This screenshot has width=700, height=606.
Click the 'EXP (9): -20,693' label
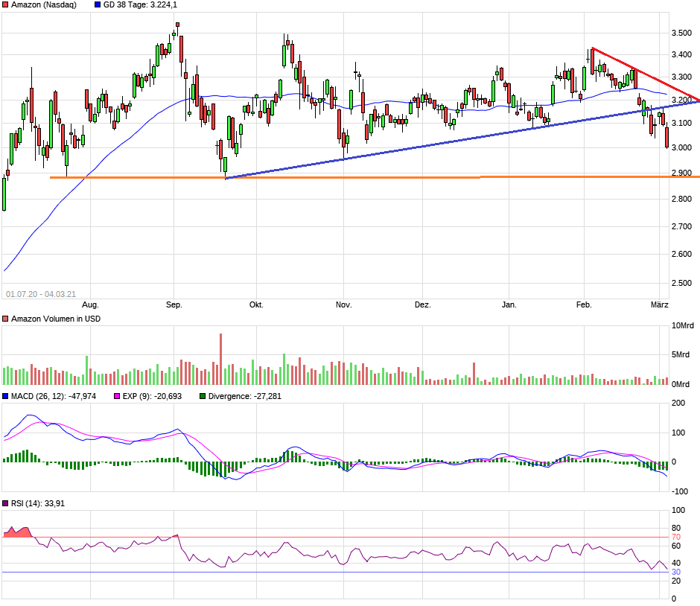152,396
